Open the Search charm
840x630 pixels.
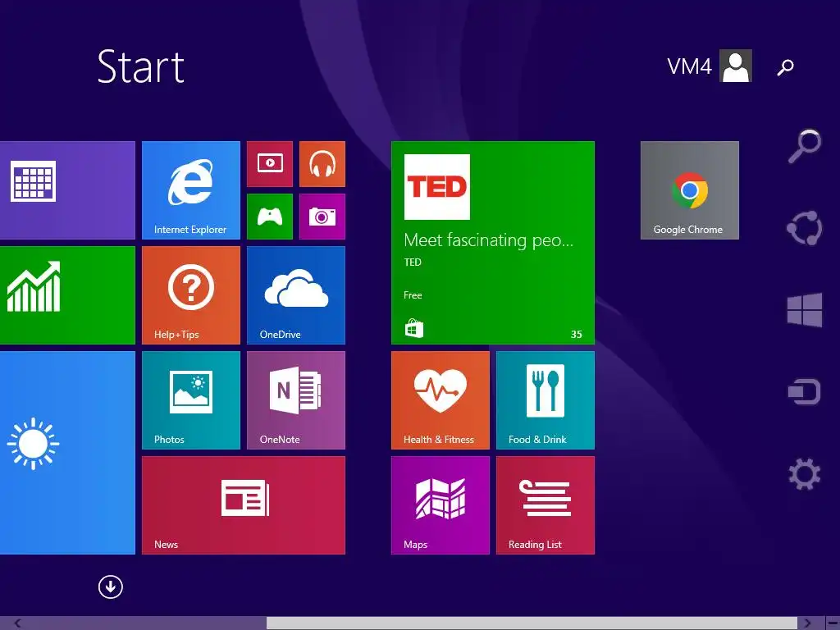(x=805, y=145)
